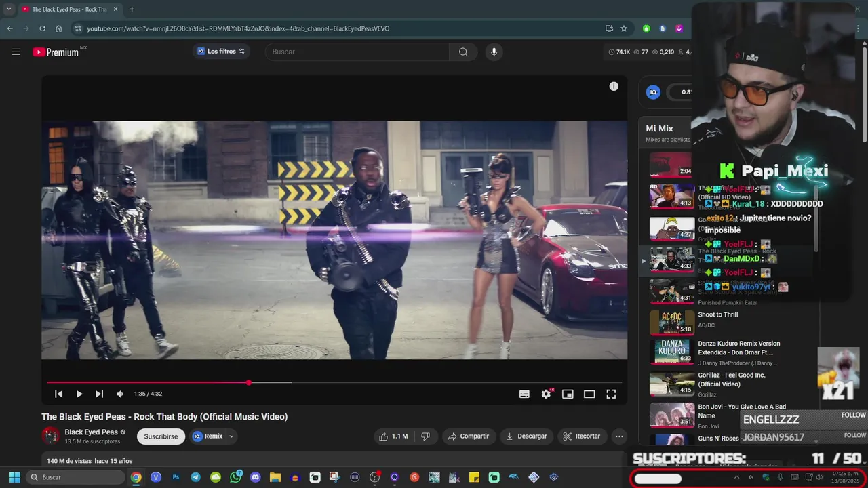Screen dimensions: 868x488
Task: Click the Windows taskbar Buscar search box
Action: pos(75,477)
